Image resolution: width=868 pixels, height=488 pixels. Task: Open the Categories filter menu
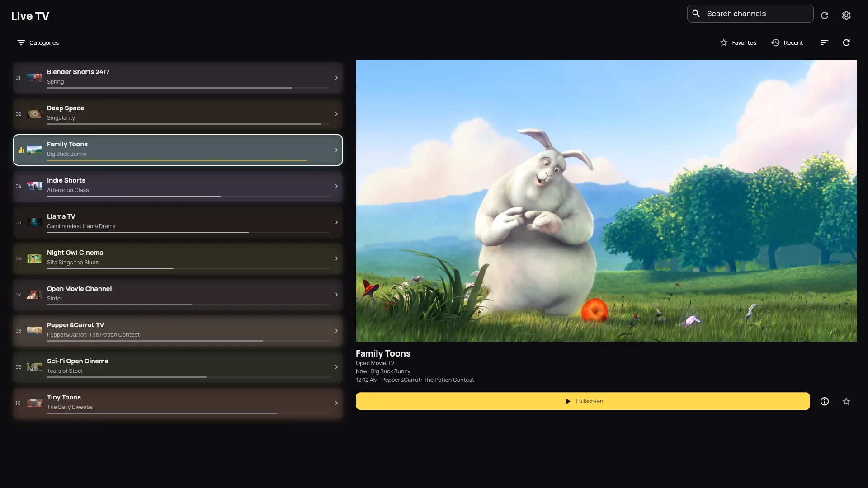(x=38, y=42)
